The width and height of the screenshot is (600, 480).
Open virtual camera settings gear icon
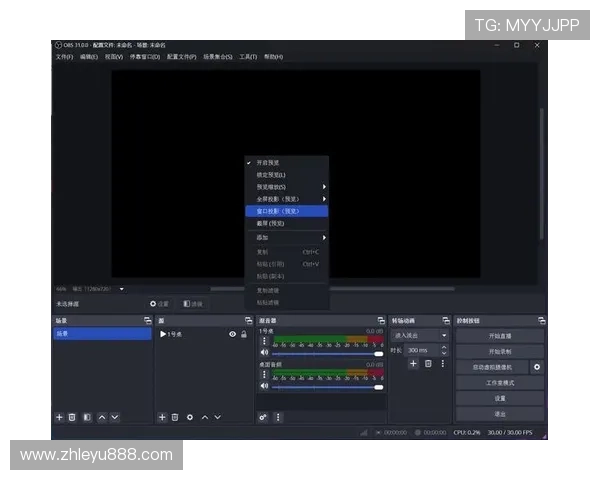click(x=537, y=367)
